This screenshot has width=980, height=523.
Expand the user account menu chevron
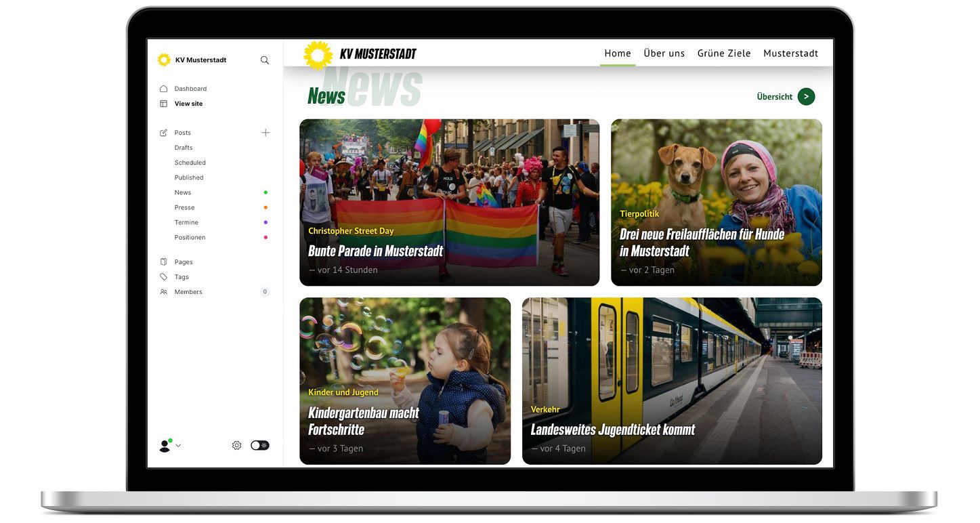click(x=178, y=445)
